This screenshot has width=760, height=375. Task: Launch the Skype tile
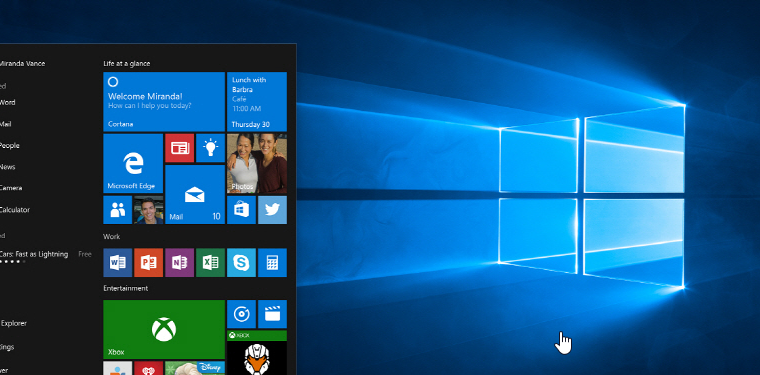(241, 263)
